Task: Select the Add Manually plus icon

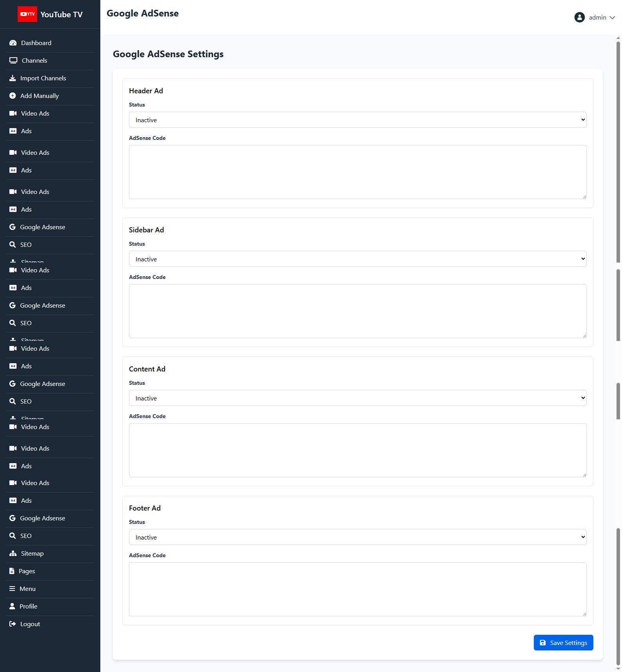Action: tap(13, 96)
